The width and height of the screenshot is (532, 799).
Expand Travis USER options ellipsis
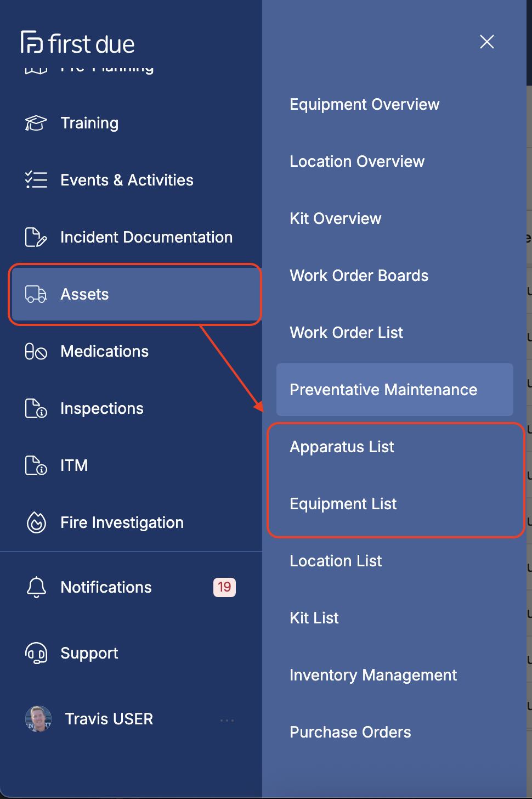tap(227, 720)
